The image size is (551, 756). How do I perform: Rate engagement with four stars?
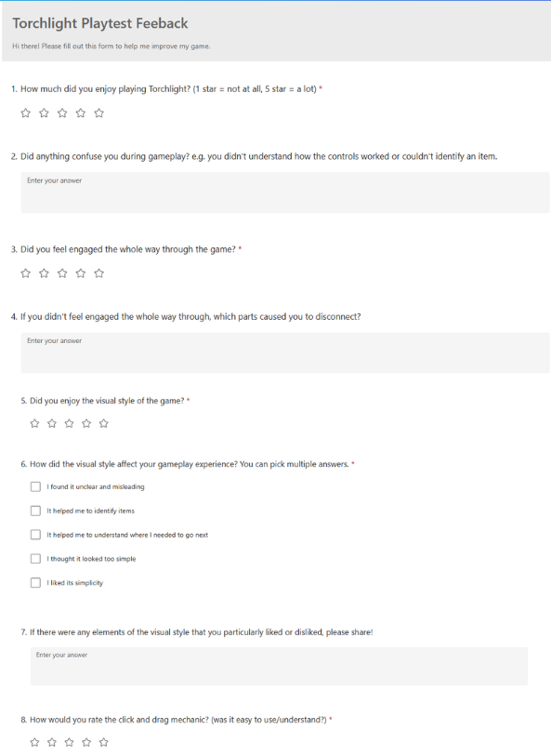tap(81, 273)
